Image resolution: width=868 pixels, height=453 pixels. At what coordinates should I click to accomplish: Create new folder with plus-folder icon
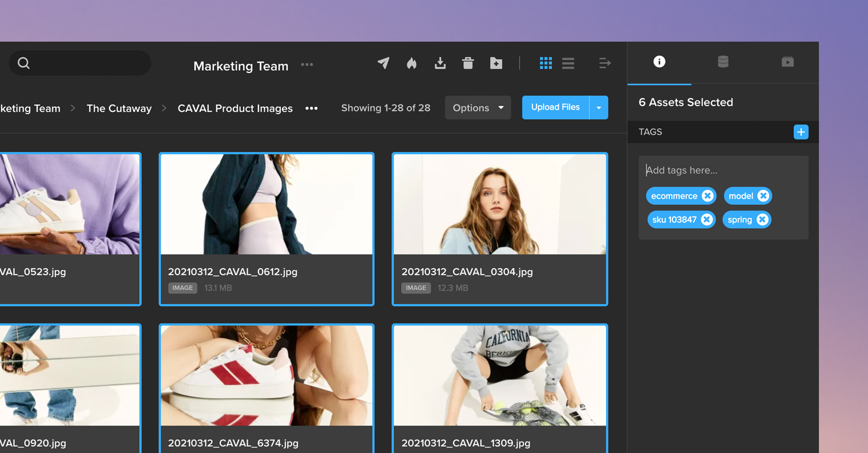coord(496,63)
